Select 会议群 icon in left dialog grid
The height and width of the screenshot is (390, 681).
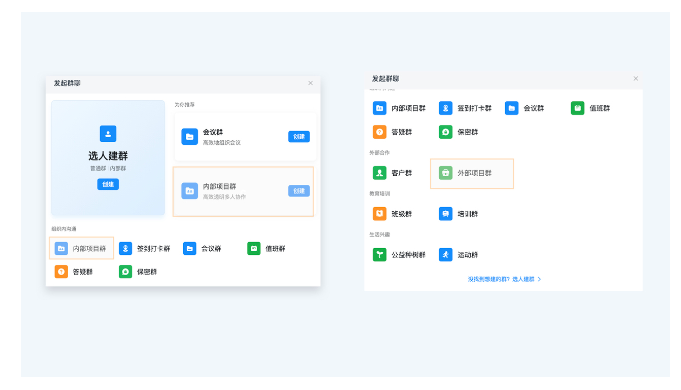pyautogui.click(x=189, y=248)
